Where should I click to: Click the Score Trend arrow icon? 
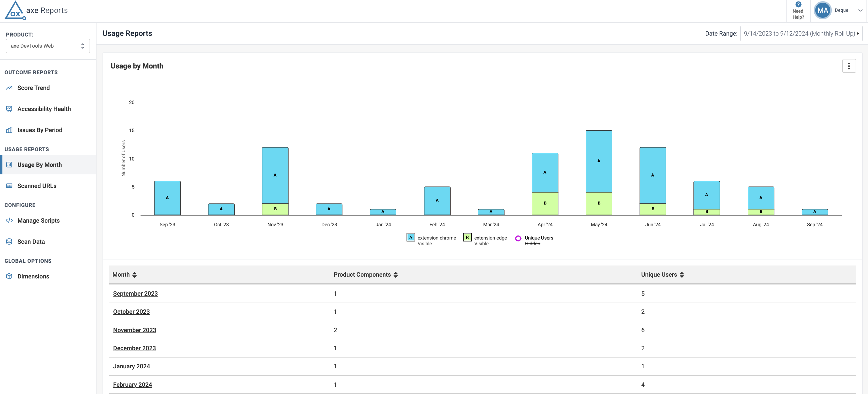point(9,87)
